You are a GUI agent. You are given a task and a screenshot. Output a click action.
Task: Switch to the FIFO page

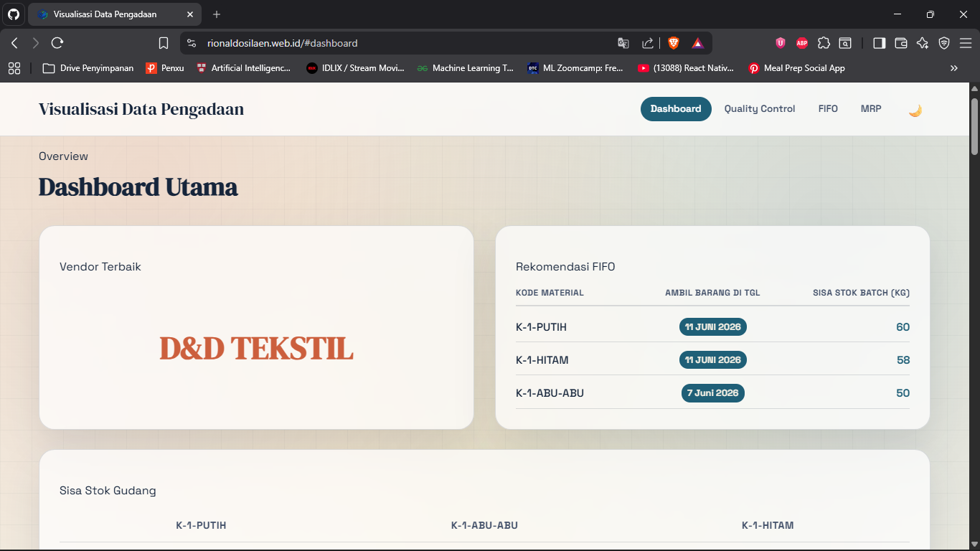(x=828, y=109)
